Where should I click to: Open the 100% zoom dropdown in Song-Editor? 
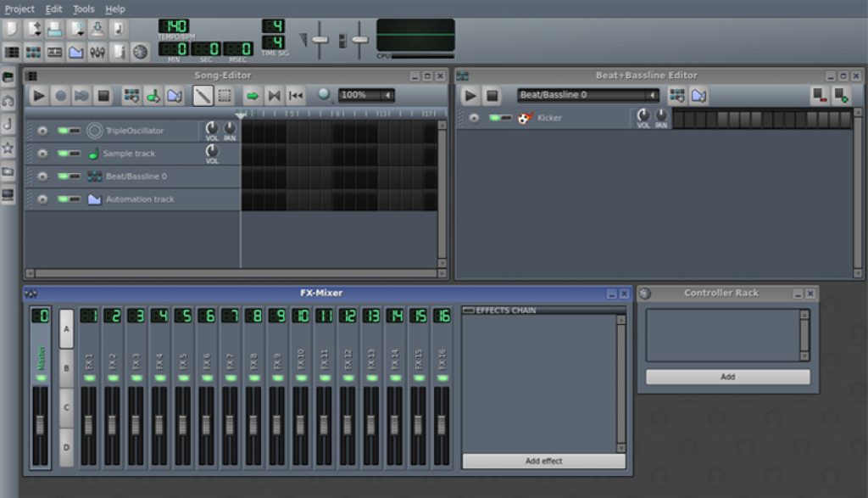pyautogui.click(x=366, y=95)
